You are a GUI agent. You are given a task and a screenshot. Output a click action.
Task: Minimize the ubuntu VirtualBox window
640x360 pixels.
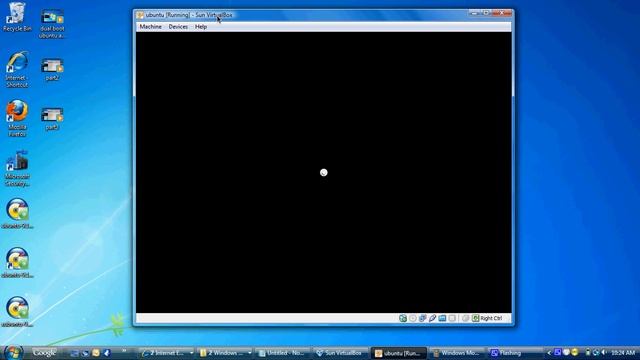pos(474,13)
